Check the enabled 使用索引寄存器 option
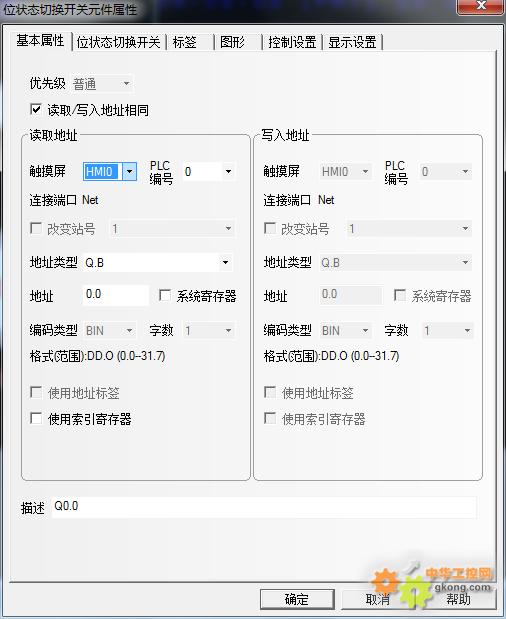The width and height of the screenshot is (506, 619). [x=36, y=418]
